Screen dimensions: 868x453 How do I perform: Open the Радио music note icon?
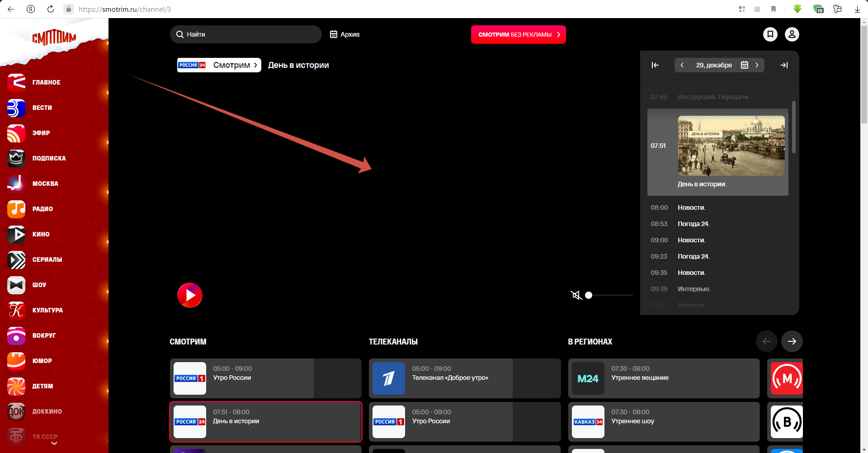[x=16, y=209]
